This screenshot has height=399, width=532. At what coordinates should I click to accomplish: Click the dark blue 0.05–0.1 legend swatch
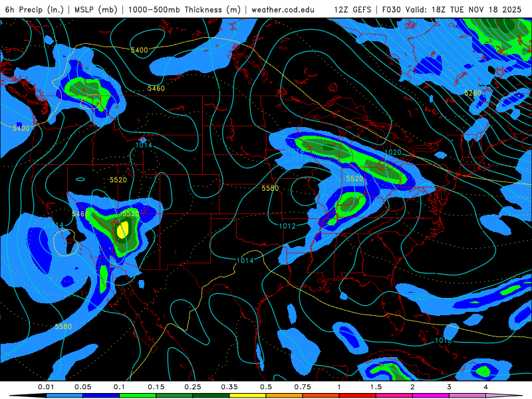tap(102, 396)
